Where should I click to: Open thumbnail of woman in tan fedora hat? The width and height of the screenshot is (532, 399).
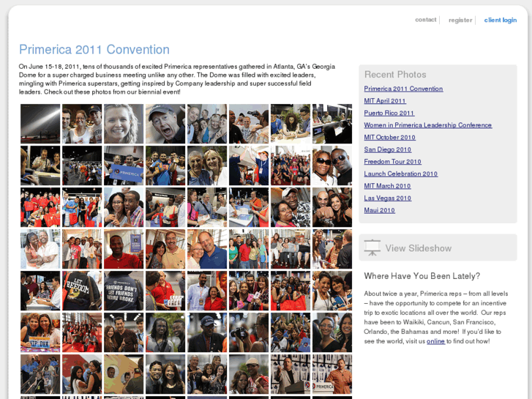click(x=249, y=374)
